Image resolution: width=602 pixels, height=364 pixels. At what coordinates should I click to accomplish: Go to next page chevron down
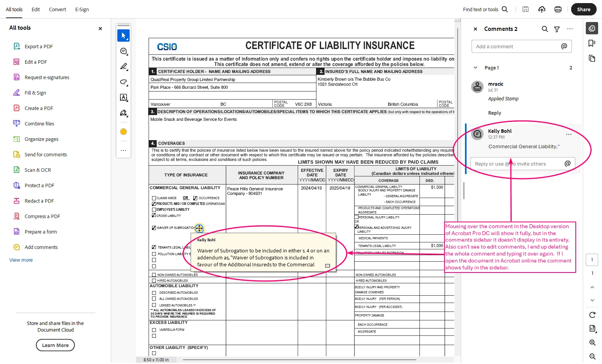click(x=592, y=300)
